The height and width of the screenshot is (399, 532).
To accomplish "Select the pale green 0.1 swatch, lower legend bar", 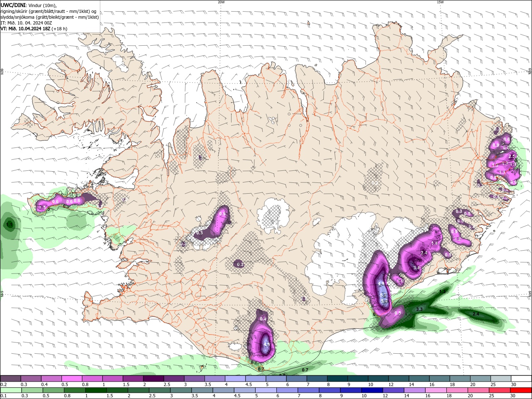I will (x=10, y=390).
